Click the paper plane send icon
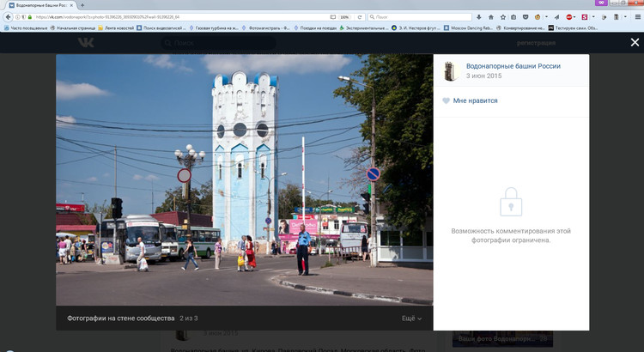The image size is (644, 352). tap(556, 17)
